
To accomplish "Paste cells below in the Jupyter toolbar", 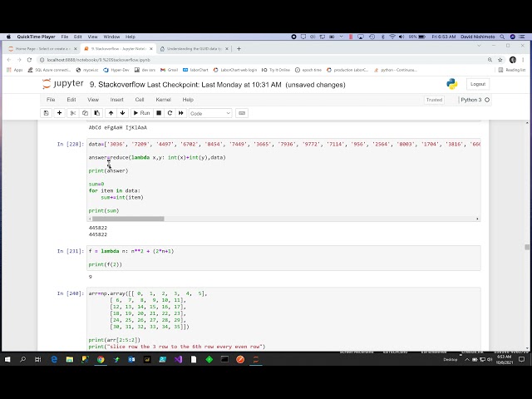I will [96, 113].
